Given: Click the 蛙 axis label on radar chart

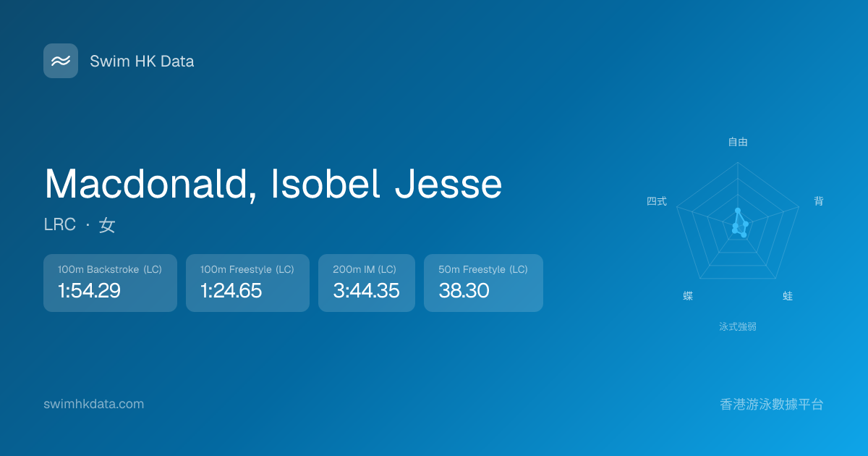Looking at the screenshot, I should (x=788, y=296).
